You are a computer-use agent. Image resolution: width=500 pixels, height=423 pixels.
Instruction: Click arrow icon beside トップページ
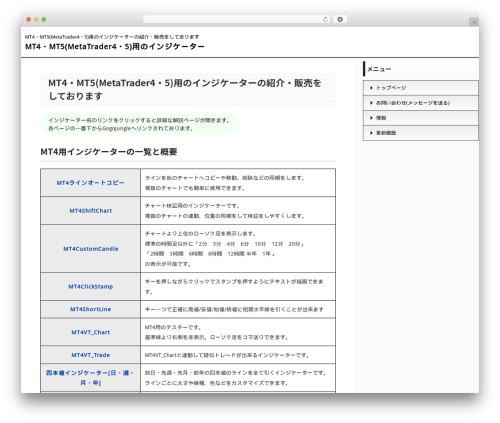371,88
